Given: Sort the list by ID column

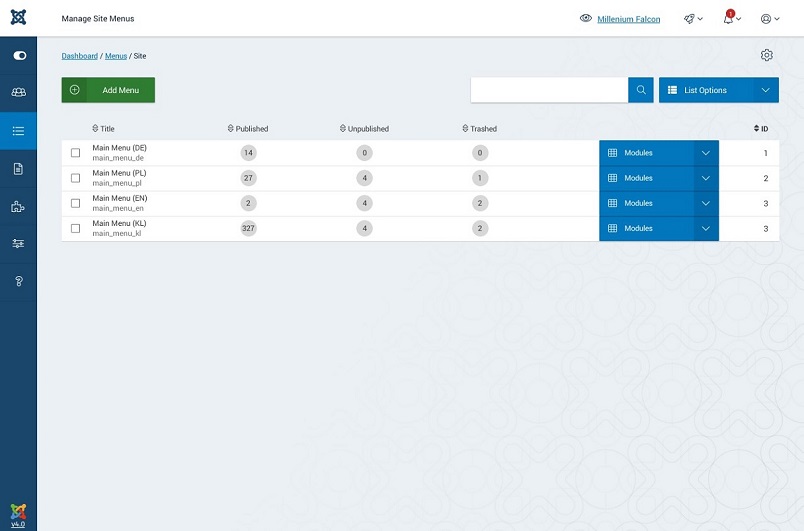Looking at the screenshot, I should (x=761, y=129).
